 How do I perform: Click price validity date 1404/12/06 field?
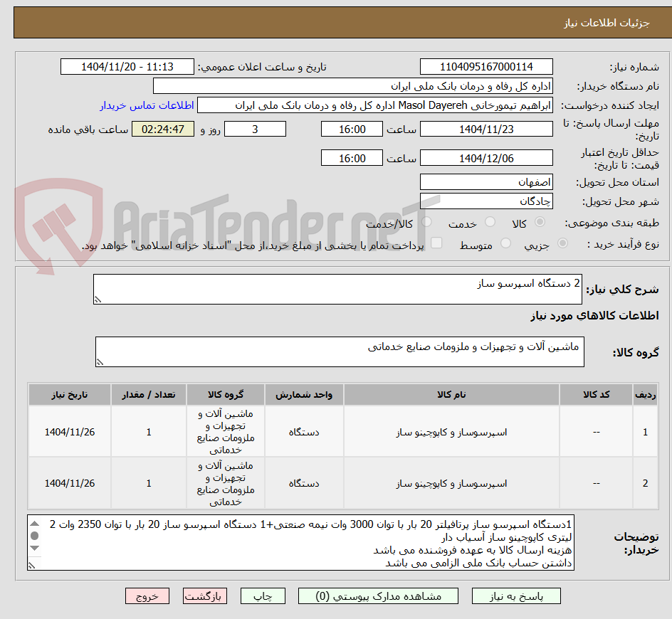click(x=486, y=158)
